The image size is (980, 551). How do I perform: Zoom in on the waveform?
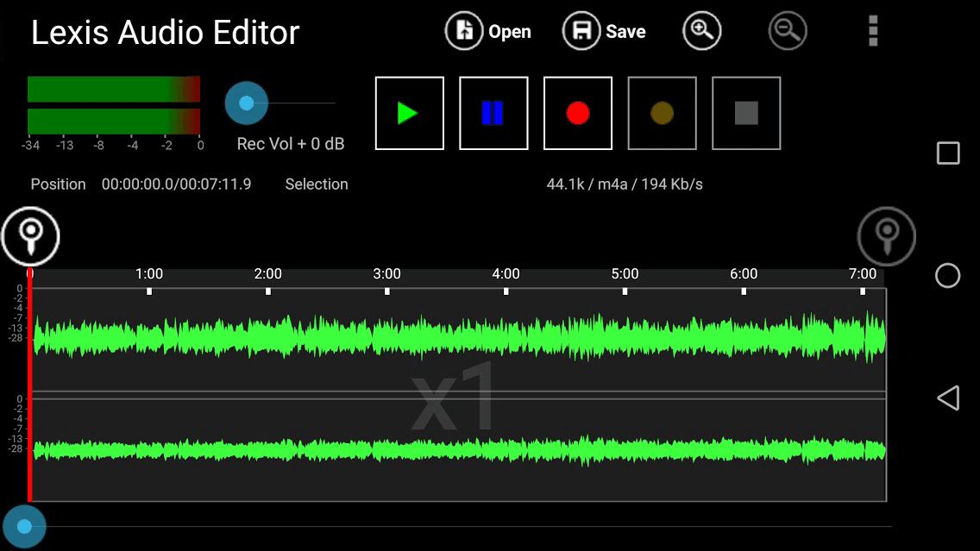coord(702,31)
